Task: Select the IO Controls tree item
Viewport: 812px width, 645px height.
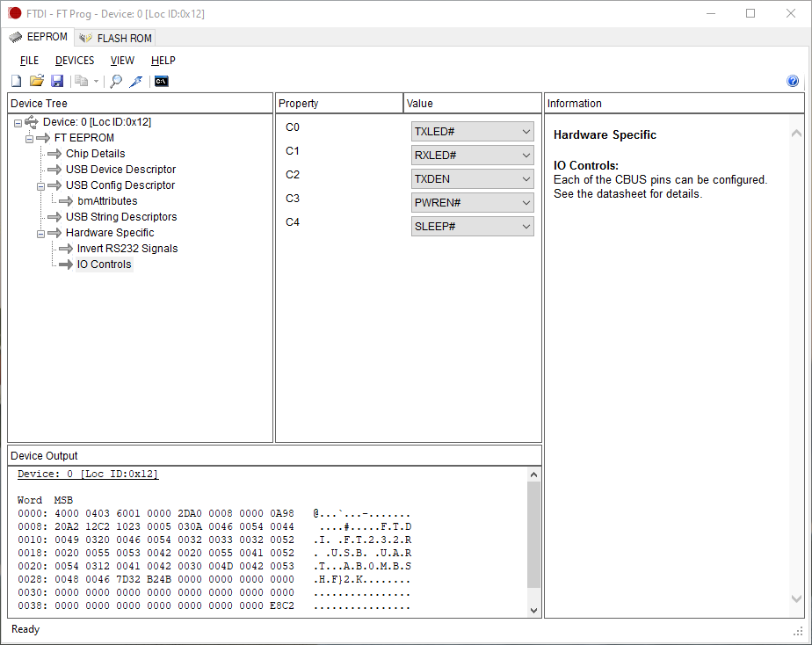Action: [104, 265]
